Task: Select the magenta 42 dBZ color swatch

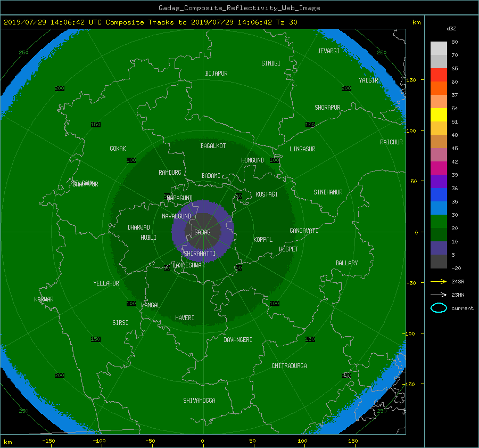Action: click(x=439, y=168)
